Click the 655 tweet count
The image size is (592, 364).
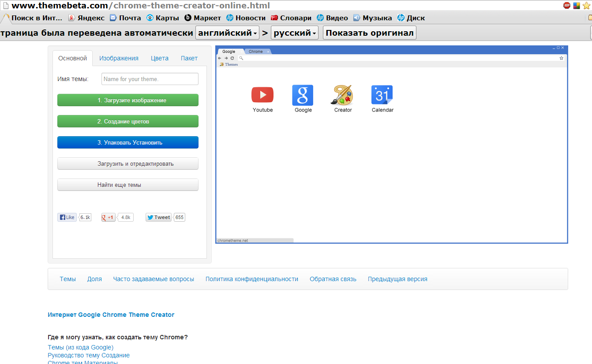click(x=179, y=217)
